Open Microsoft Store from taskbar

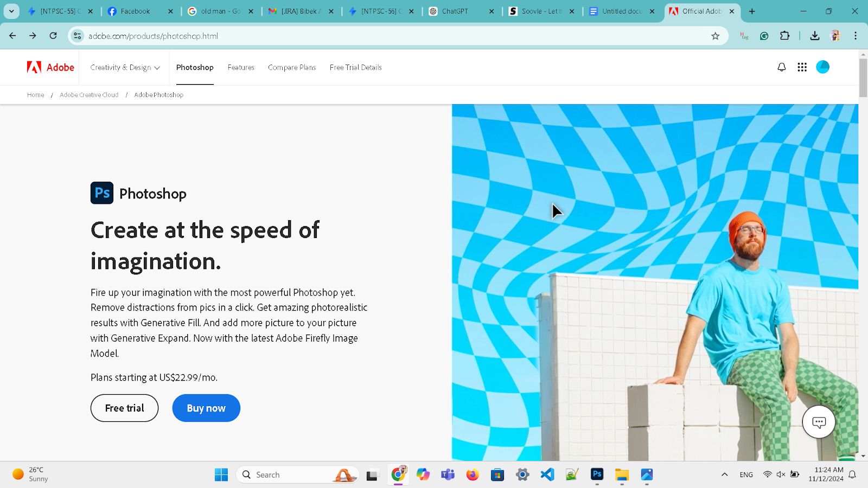click(497, 474)
